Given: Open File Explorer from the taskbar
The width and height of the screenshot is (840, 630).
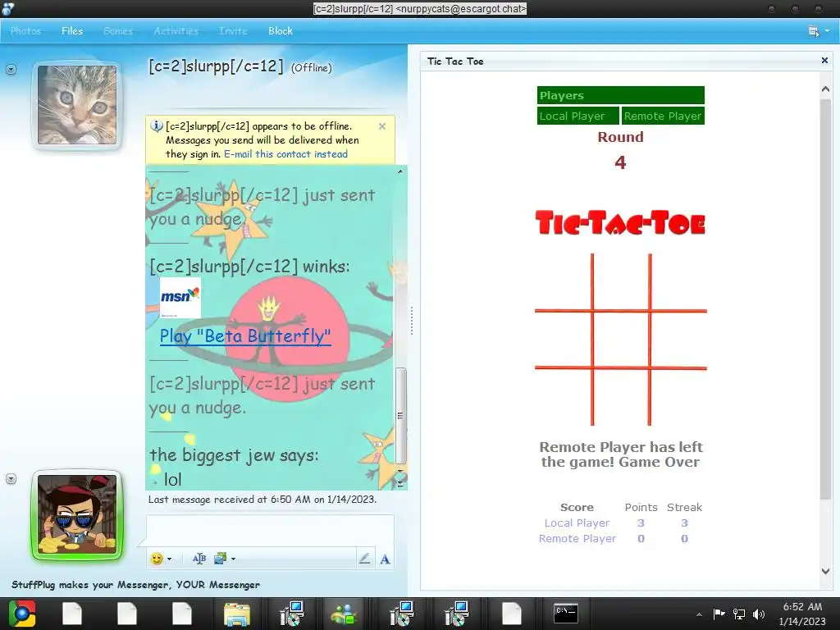Looking at the screenshot, I should click(x=237, y=614).
